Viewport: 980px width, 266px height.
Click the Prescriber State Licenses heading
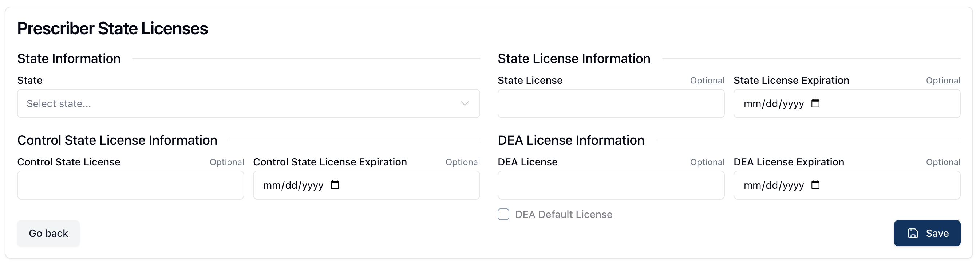[x=112, y=28]
